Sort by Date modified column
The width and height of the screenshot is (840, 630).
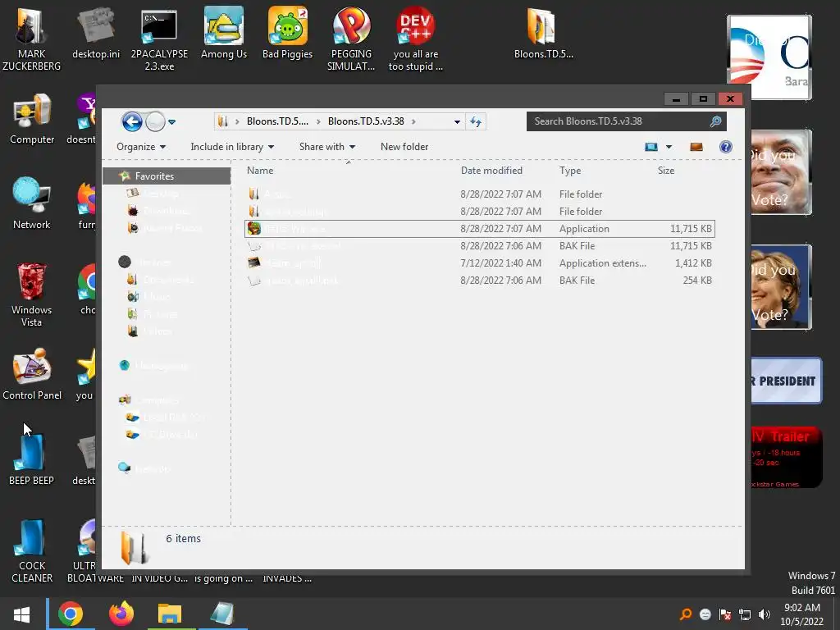[491, 171]
